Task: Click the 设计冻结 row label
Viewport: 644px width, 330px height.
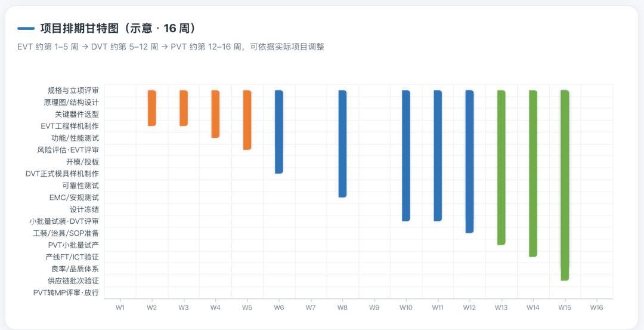Action: (x=84, y=209)
